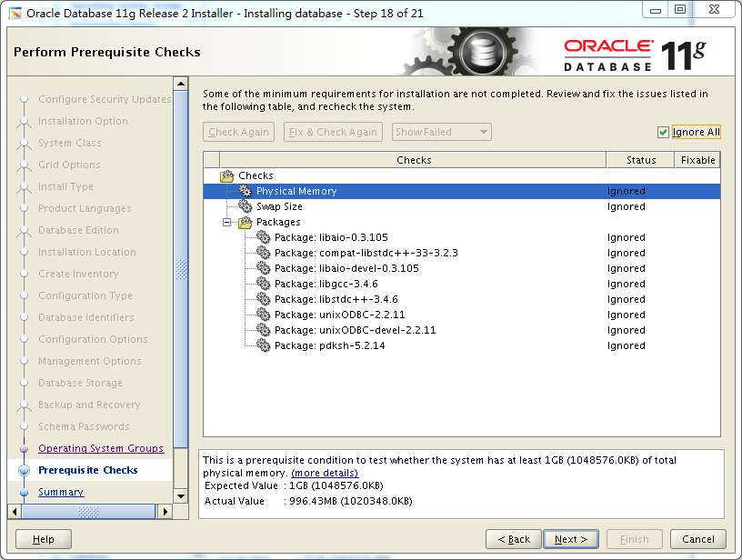Click the Status column header
The width and height of the screenshot is (742, 560).
[640, 160]
